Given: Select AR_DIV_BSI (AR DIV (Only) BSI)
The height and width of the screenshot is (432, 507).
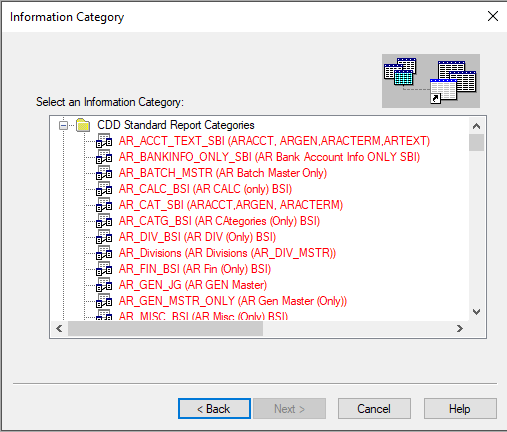Looking at the screenshot, I should coord(197,237).
